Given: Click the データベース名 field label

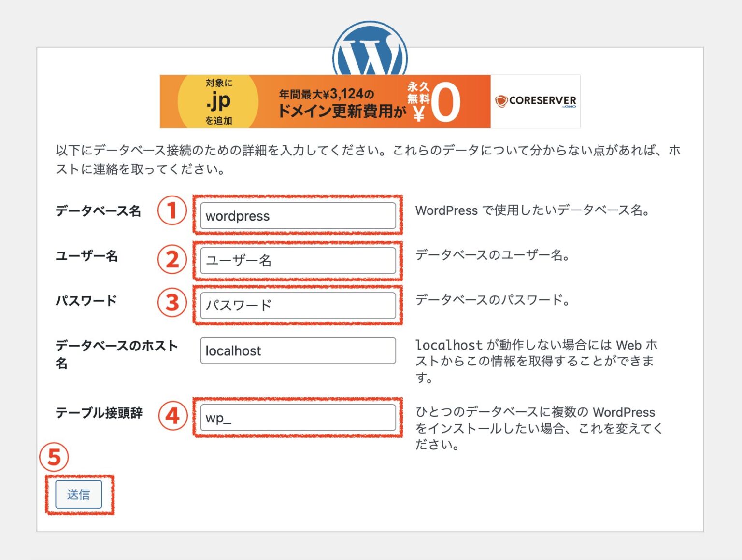Looking at the screenshot, I should (x=98, y=210).
